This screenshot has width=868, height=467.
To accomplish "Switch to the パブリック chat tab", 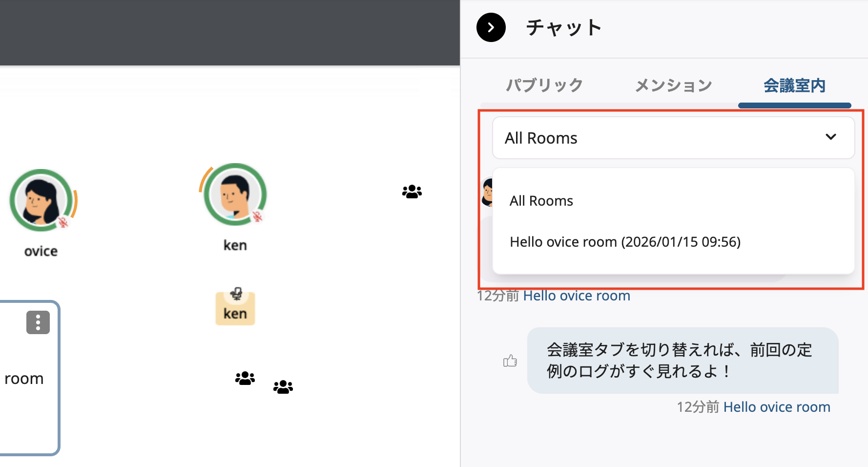I will [x=543, y=85].
